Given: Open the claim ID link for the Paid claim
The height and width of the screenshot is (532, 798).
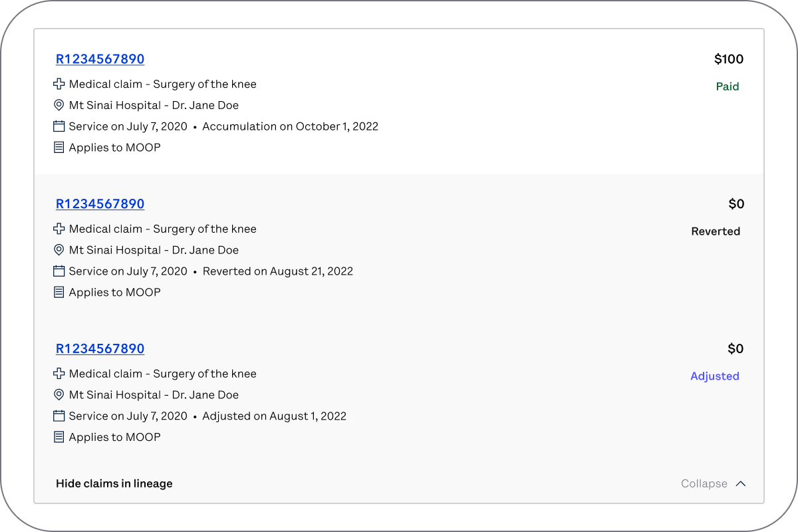Looking at the screenshot, I should tap(100, 59).
